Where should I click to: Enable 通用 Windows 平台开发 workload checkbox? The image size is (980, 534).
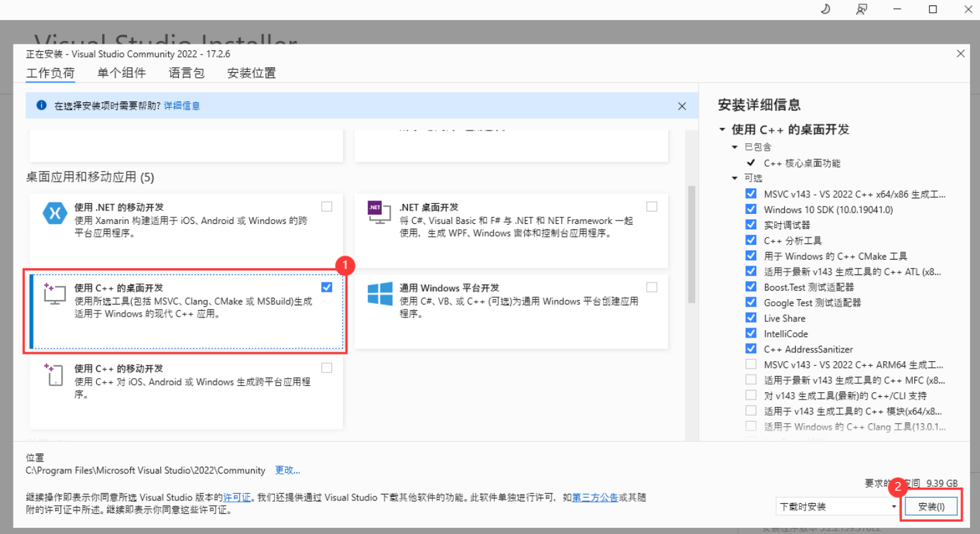click(651, 287)
